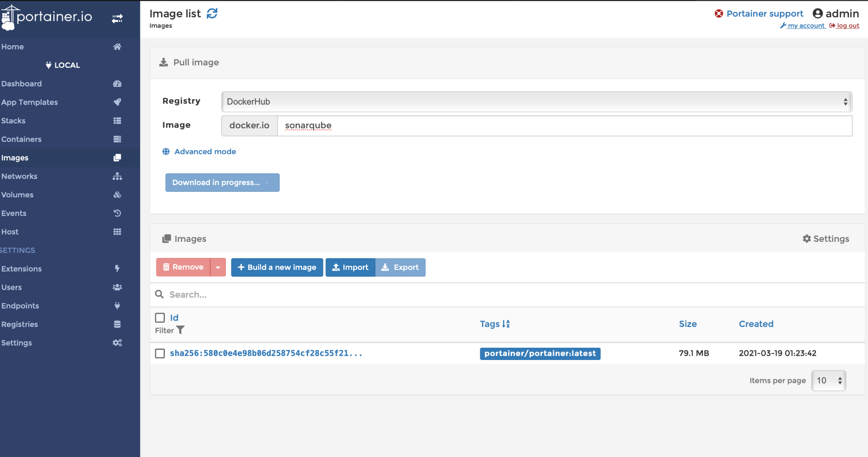
Task: Click the Id filter funnel icon
Action: tap(180, 330)
